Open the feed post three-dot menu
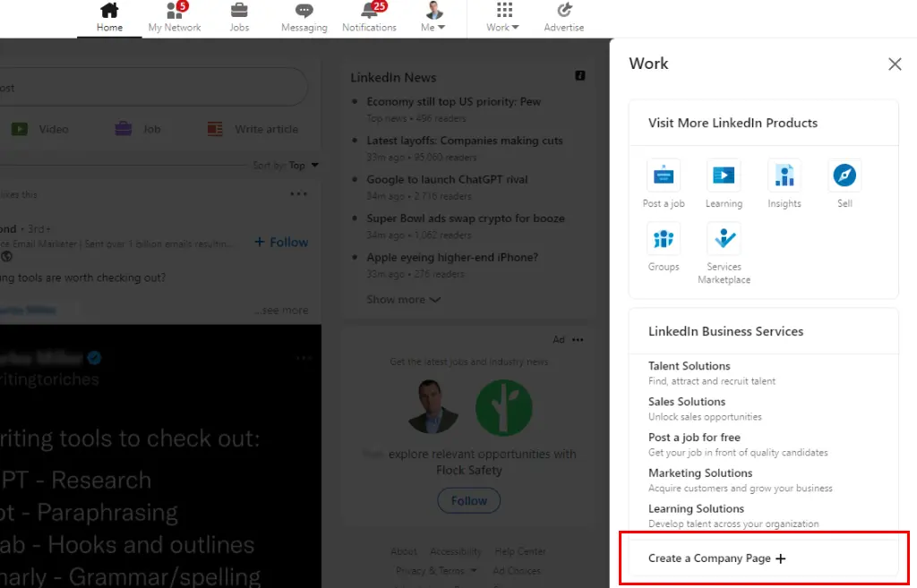 click(x=299, y=194)
